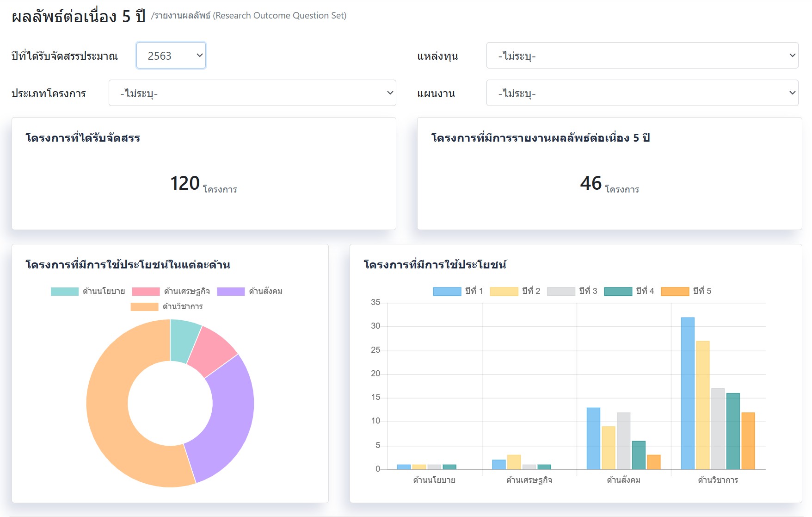Click the ด้านนโยบาย x-axis label in bar chart
This screenshot has height=517, width=812.
click(x=434, y=480)
